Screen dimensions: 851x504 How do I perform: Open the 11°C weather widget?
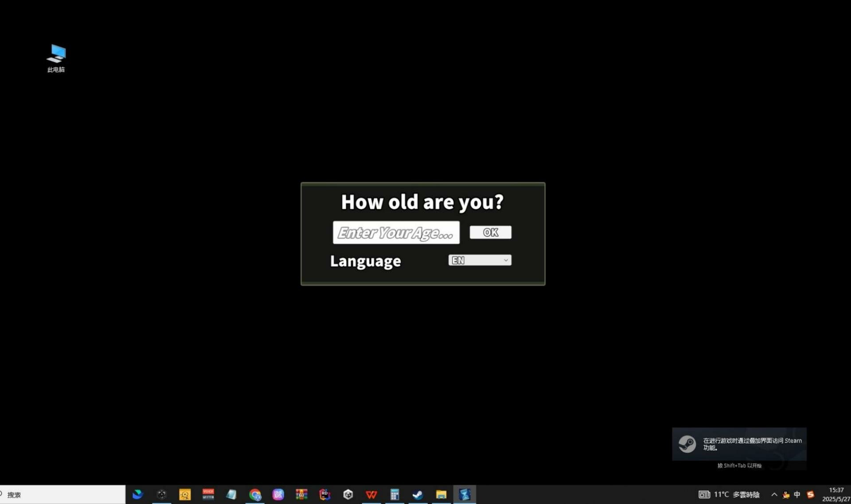[722, 495]
